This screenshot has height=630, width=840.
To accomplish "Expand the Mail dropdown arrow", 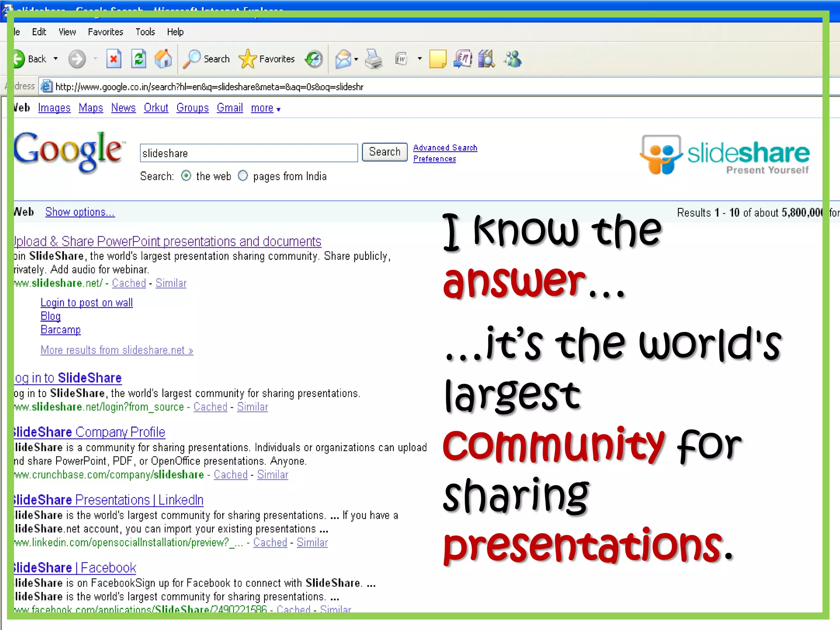I will (356, 59).
